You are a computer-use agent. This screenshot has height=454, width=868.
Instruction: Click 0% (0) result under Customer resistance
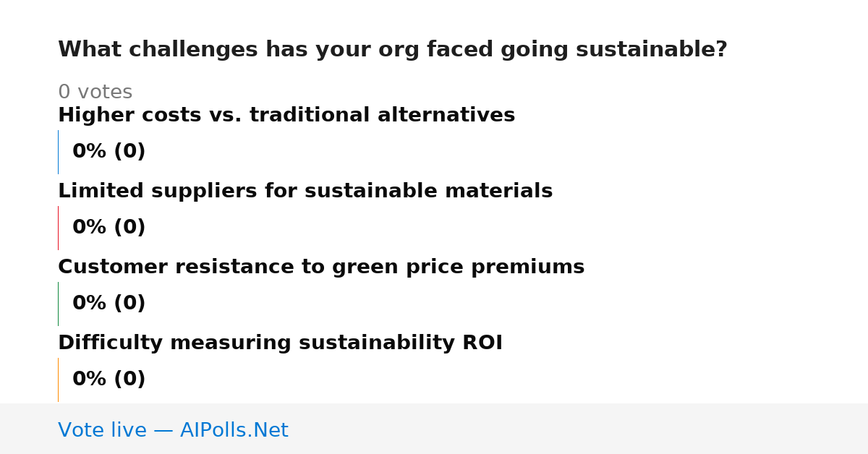click(x=109, y=304)
